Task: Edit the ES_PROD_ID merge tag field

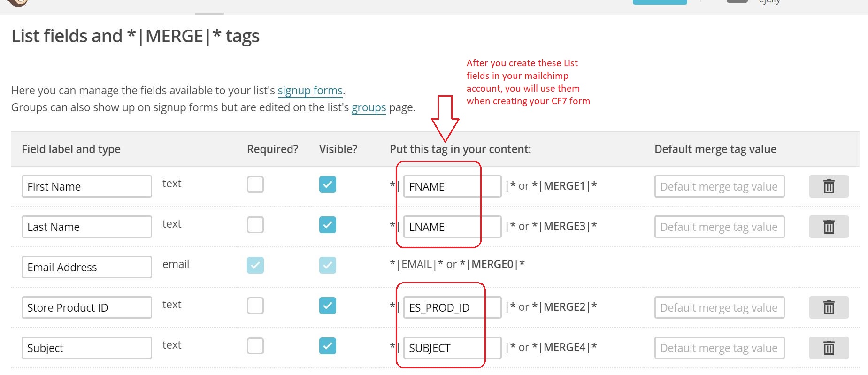Action: 452,307
